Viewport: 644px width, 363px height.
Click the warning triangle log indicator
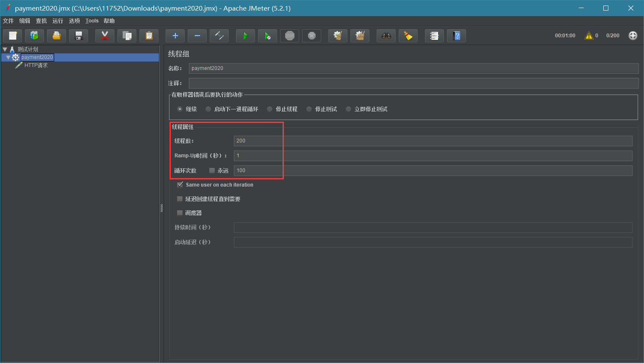[x=589, y=36]
